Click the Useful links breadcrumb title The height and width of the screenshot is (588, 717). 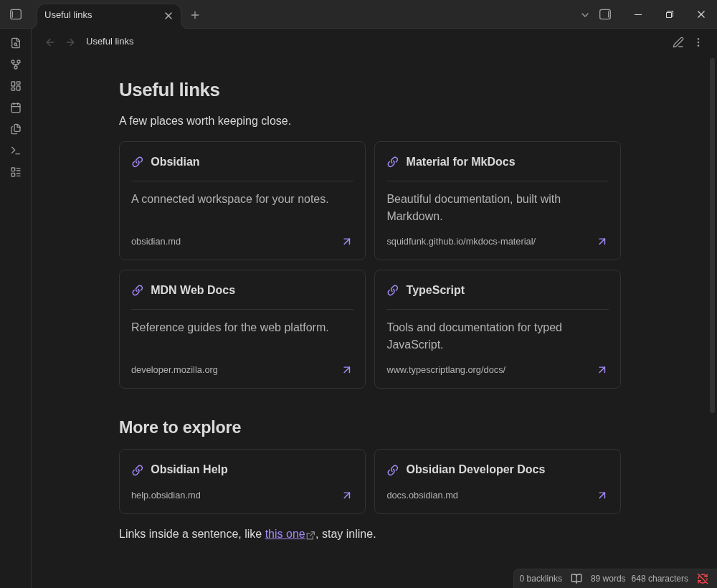pyautogui.click(x=110, y=42)
